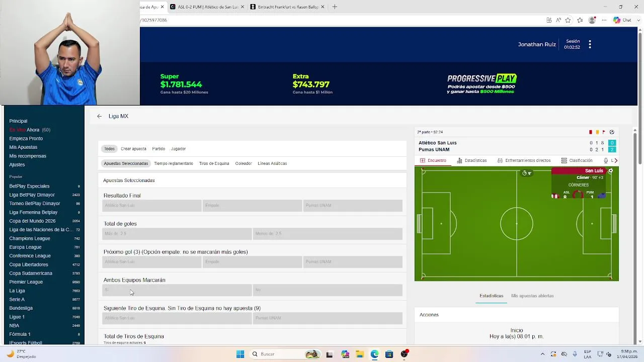Select the Jugador filter

178,149
